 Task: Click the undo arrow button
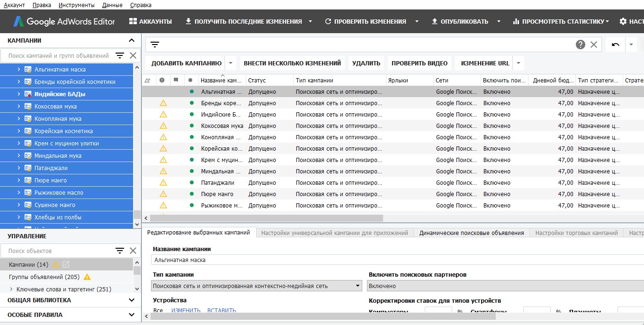tap(616, 45)
